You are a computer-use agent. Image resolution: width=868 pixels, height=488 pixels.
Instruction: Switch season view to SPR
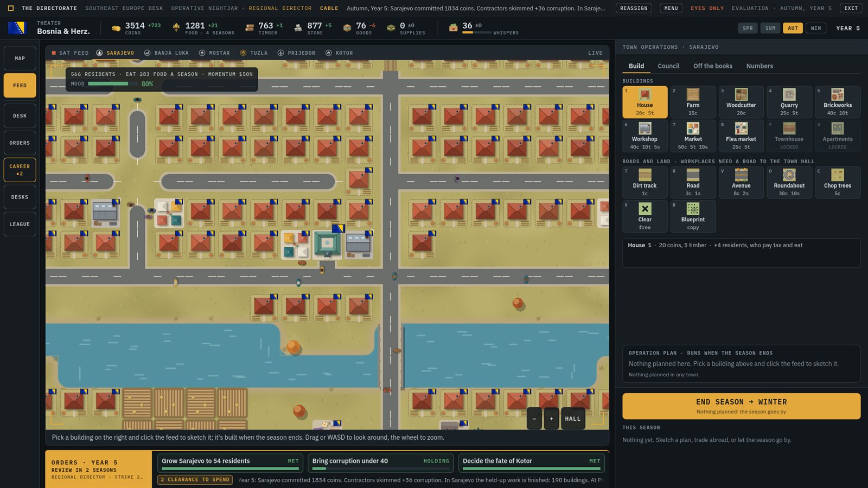(x=748, y=28)
